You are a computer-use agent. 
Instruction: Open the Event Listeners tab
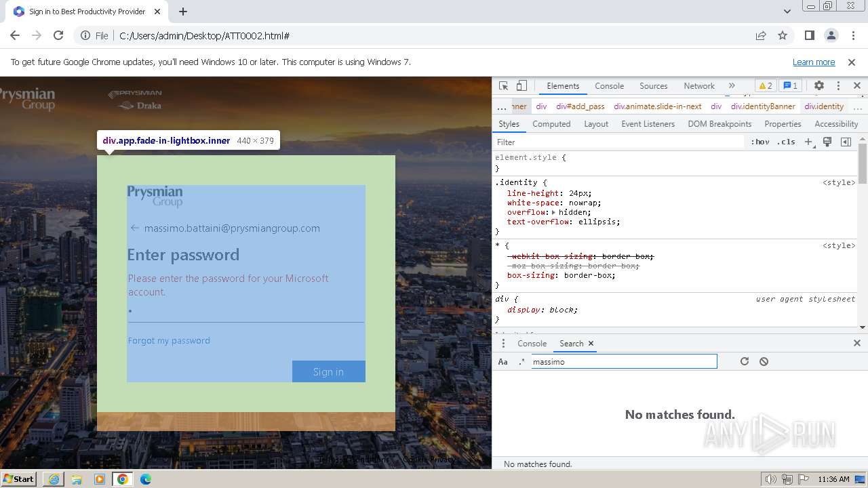(648, 124)
